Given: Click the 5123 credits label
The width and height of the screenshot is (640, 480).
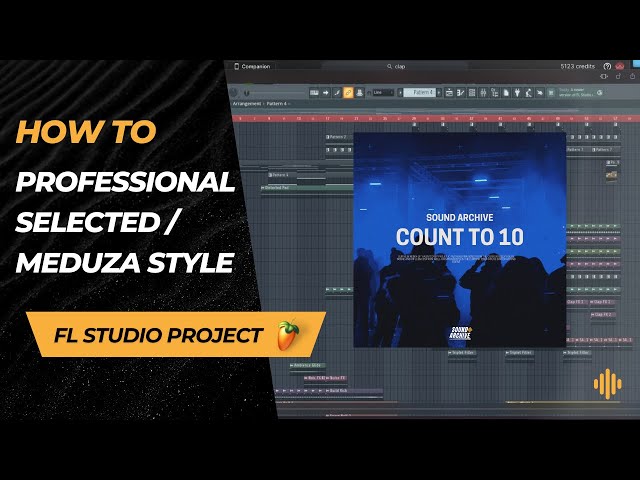Looking at the screenshot, I should tap(578, 66).
